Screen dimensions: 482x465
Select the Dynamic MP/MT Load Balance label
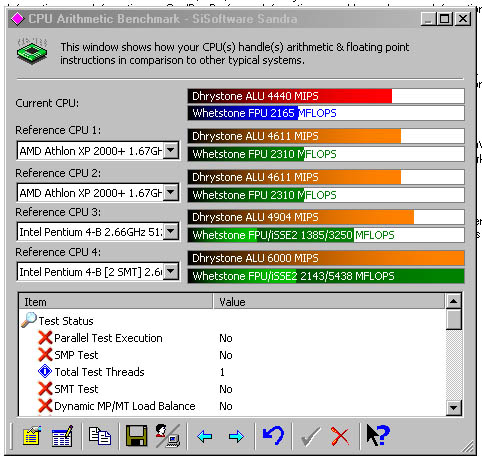[x=125, y=406]
